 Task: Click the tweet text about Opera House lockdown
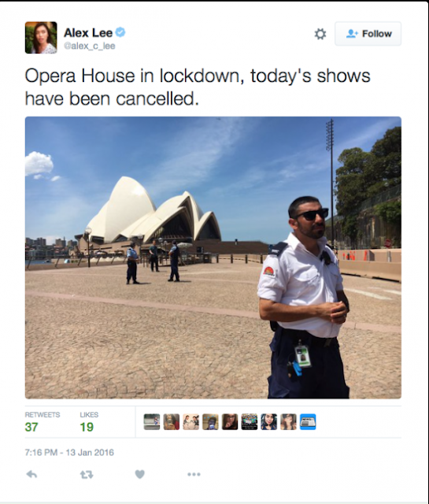pyautogui.click(x=198, y=87)
